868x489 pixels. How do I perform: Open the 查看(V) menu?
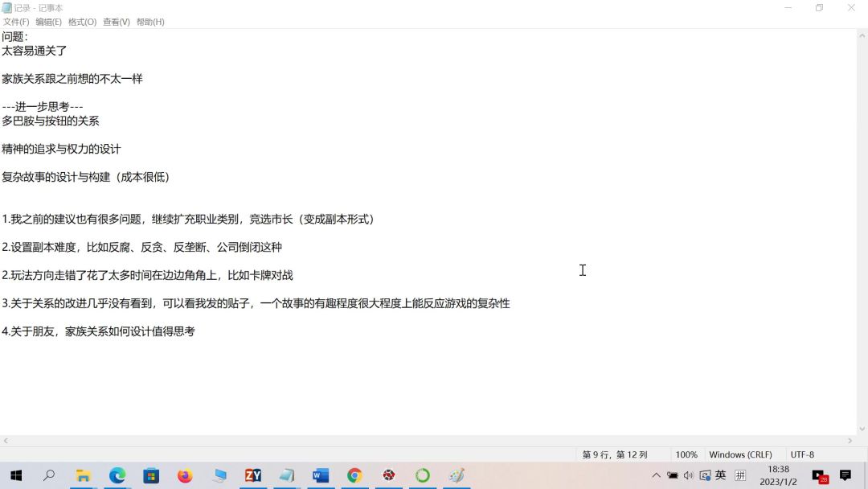117,22
